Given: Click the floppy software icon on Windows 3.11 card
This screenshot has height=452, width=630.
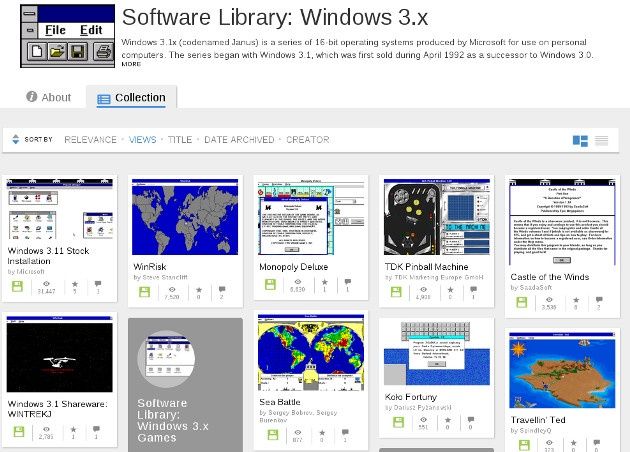Looking at the screenshot, I should coord(17,286).
